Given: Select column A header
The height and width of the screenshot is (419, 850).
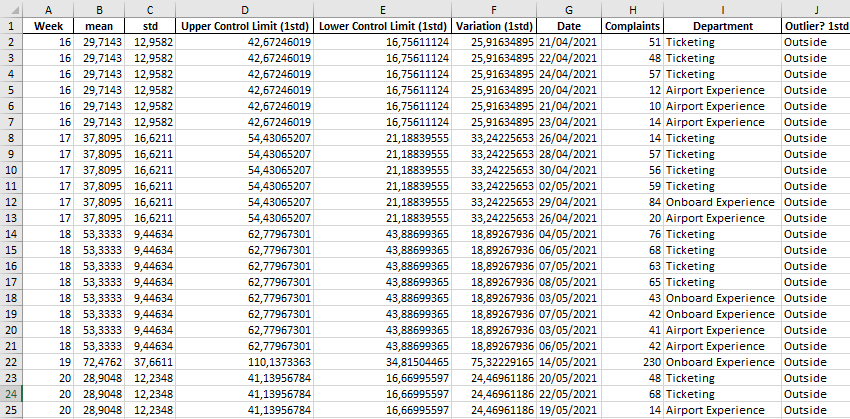Looking at the screenshot, I should pyautogui.click(x=49, y=10).
